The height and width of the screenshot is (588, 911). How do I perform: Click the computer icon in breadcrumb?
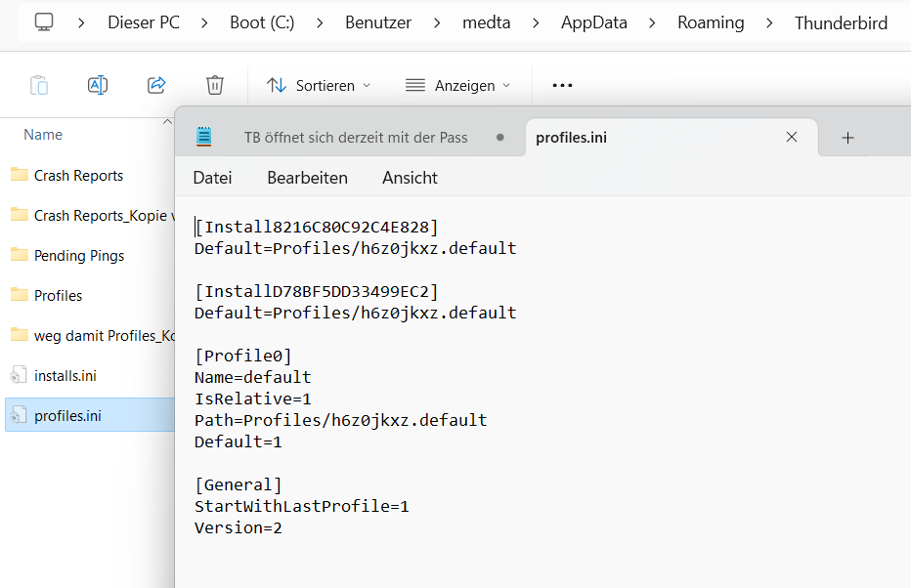tap(44, 21)
